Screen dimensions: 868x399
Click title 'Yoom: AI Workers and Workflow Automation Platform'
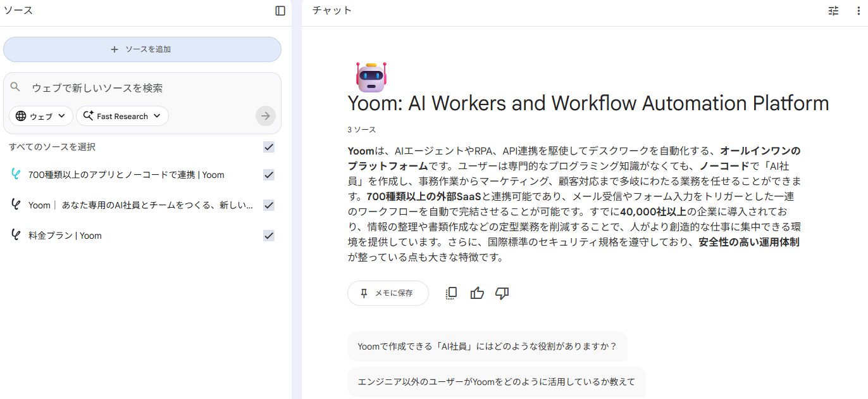588,103
